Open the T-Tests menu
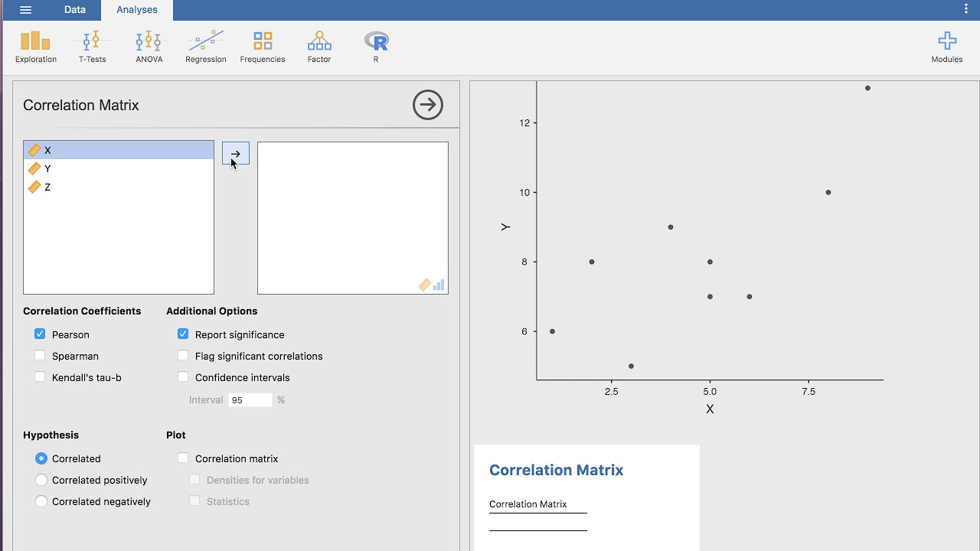This screenshot has width=980, height=551. (92, 47)
